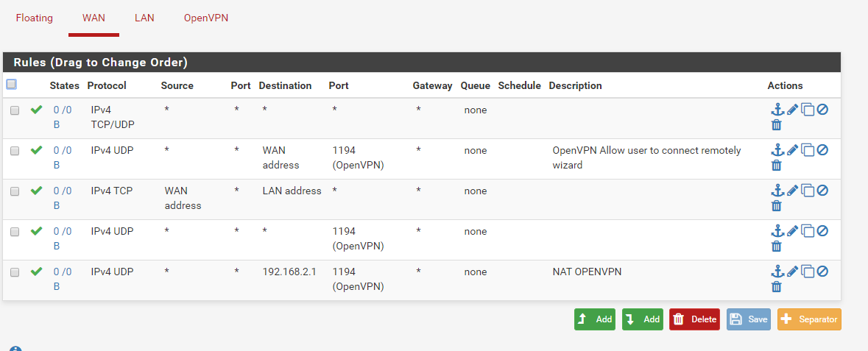
Task: Open the Floating rules tab
Action: point(35,18)
